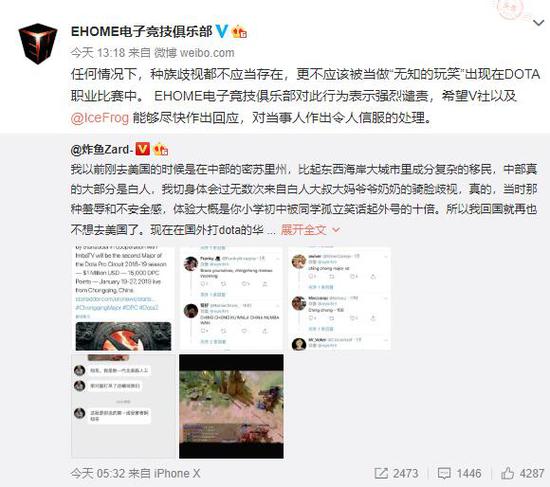Click the chevron beside 展开全文
This screenshot has width=550, height=487.
coord(336,230)
